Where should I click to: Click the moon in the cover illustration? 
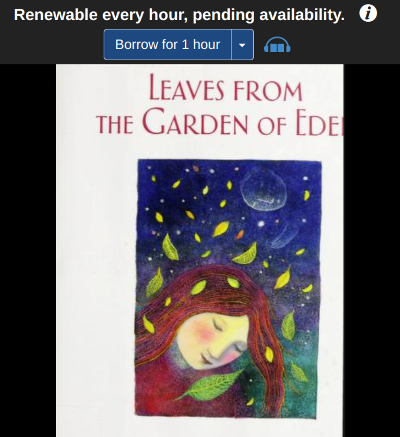(x=264, y=191)
